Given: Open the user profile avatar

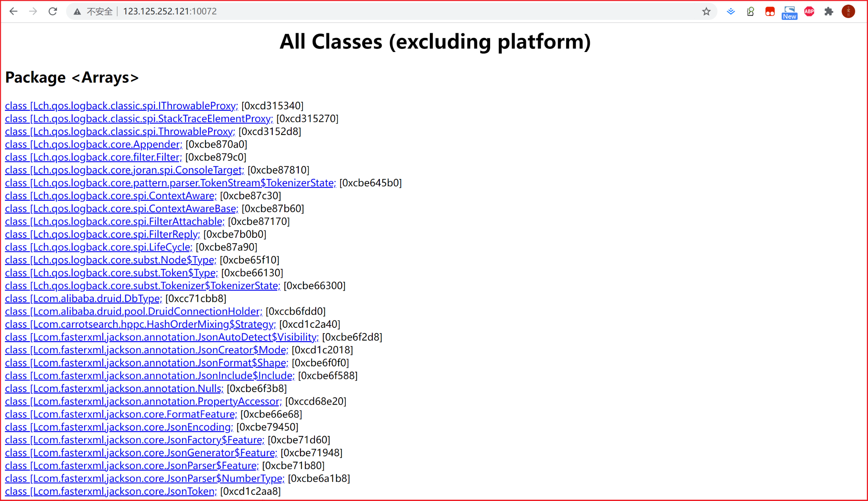Looking at the screenshot, I should (x=848, y=11).
